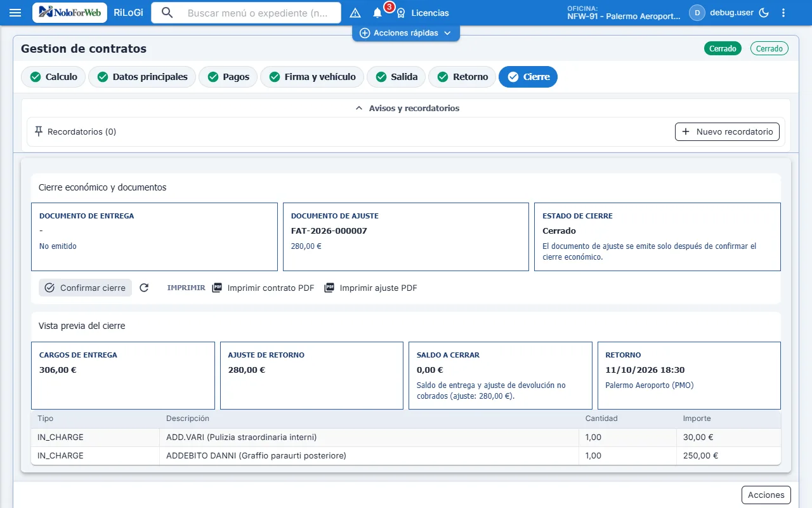Click the Cargos de entrega 306,00 € value

coord(58,370)
